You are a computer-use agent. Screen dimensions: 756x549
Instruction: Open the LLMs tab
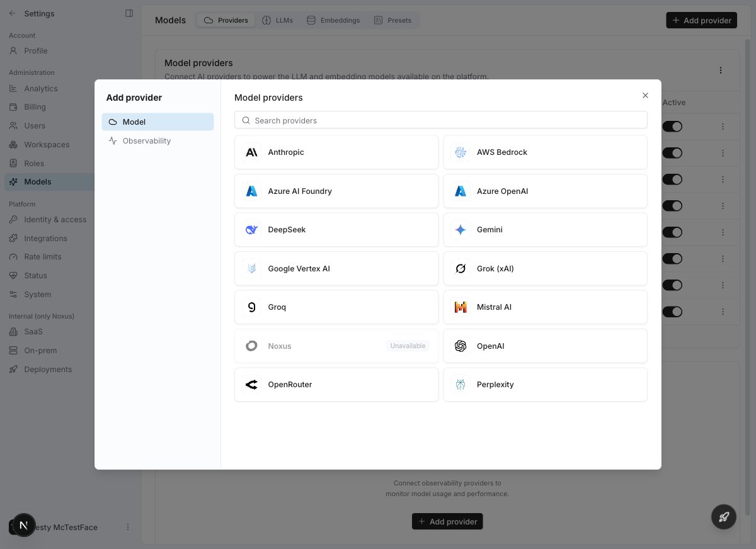pyautogui.click(x=277, y=20)
